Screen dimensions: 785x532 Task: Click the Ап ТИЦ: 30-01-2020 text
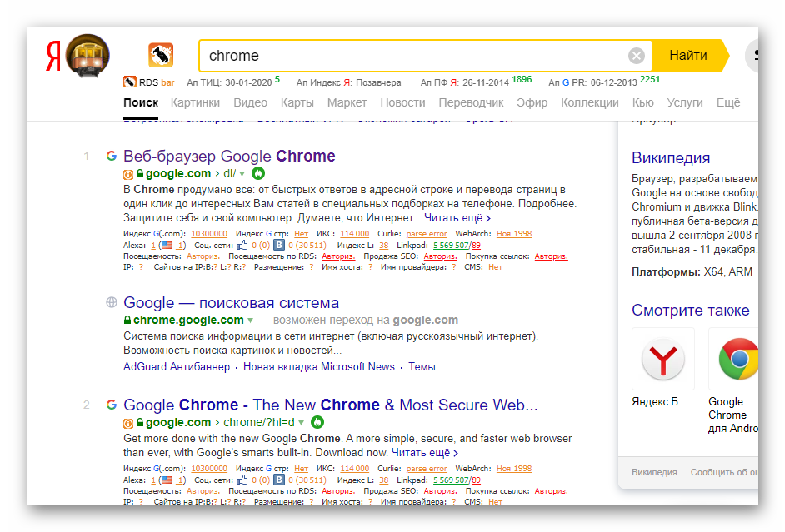point(229,82)
